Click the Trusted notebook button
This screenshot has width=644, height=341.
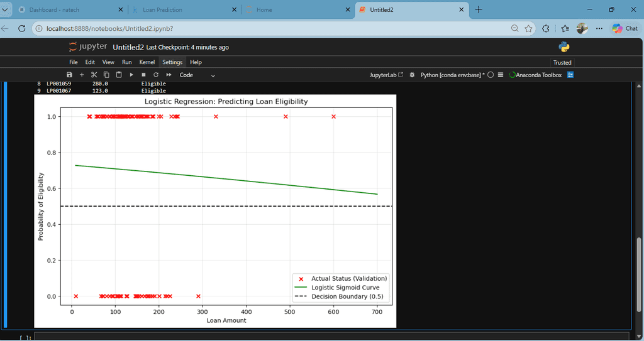point(562,62)
